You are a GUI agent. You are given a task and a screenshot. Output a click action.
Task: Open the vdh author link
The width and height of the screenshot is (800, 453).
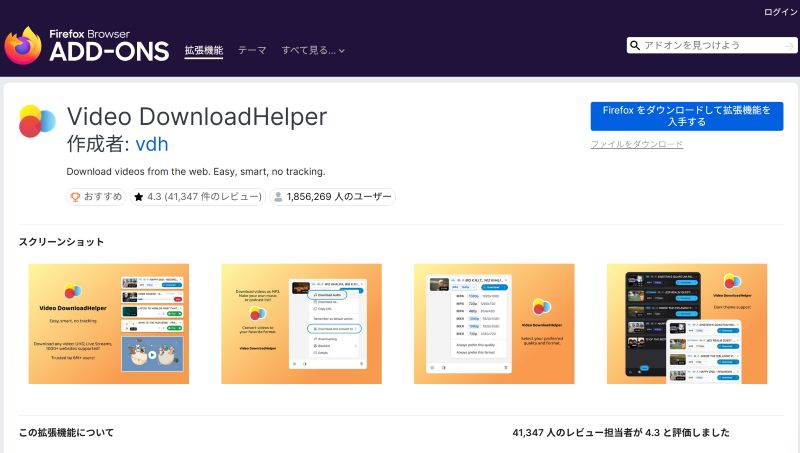(x=152, y=144)
